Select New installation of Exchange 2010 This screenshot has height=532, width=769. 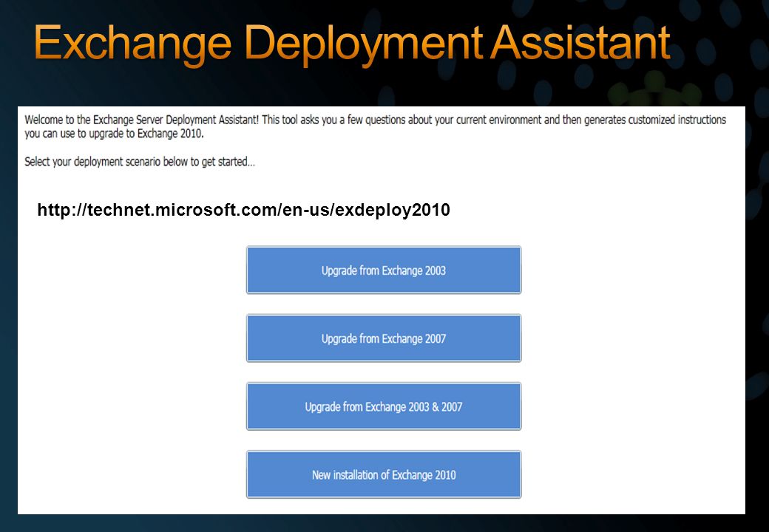384,474
